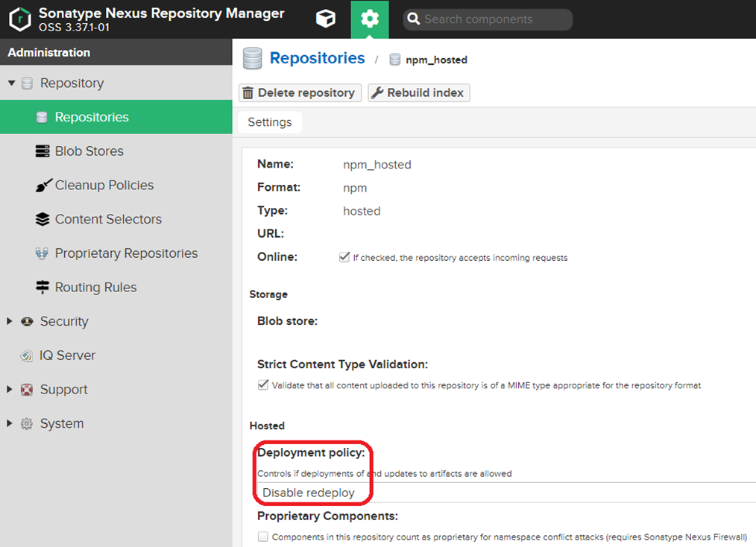756x547 pixels.
Task: Click the Cleanup Policies broom icon
Action: coord(43,185)
